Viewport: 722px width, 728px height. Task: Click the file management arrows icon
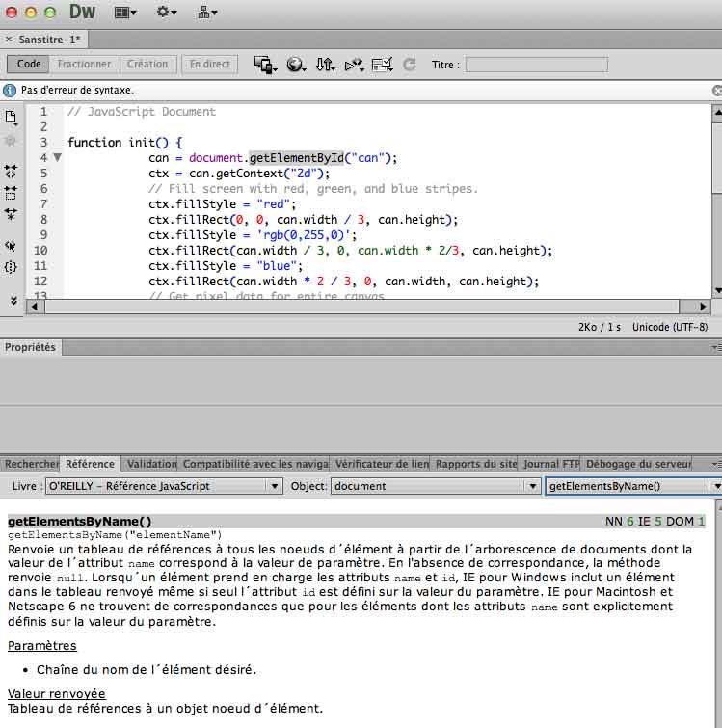coord(325,65)
